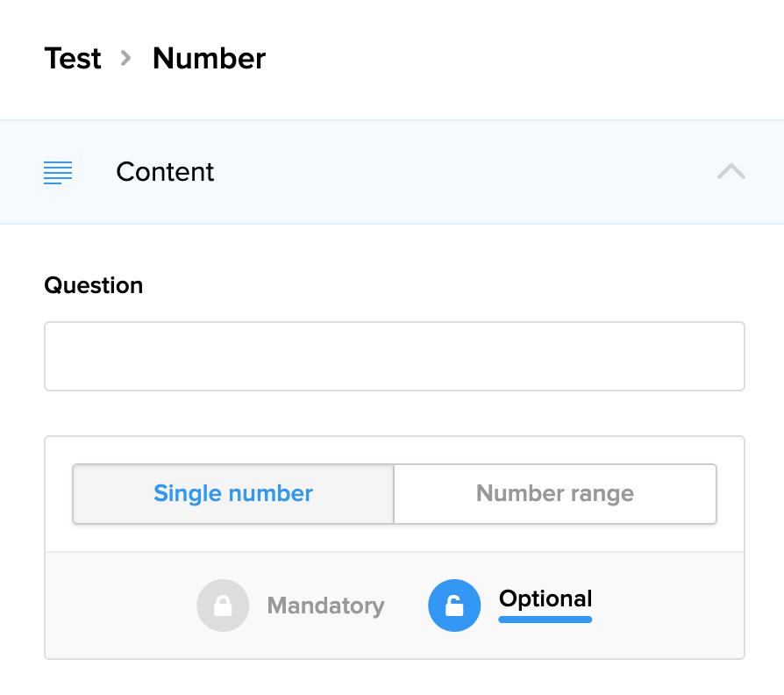Click the Content section text-lines icon
Viewport: 784px width, 695px height.
pos(58,172)
